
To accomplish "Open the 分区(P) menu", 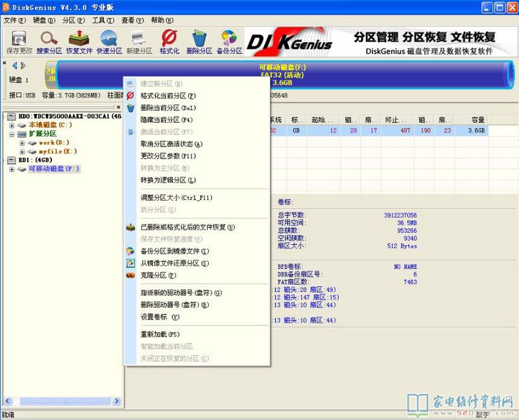I will point(73,20).
